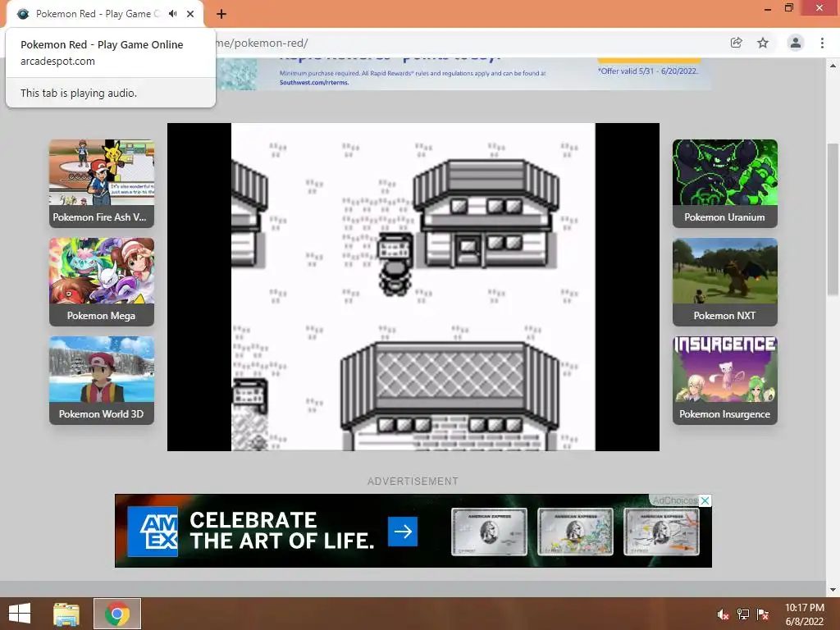840x630 pixels.
Task: Open the Pokemon Mega game card
Action: tap(102, 282)
